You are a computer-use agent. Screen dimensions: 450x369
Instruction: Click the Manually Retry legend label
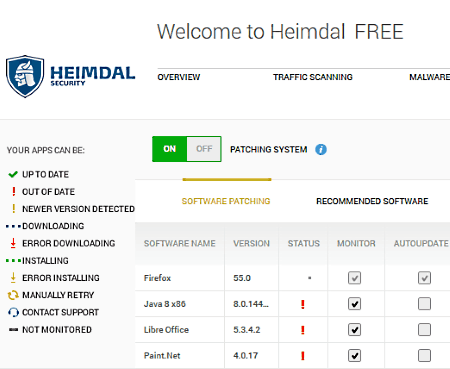click(x=58, y=295)
